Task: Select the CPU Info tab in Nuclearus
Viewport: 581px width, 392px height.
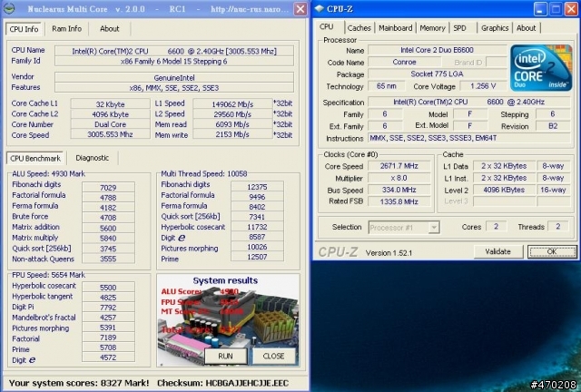Action: (25, 29)
